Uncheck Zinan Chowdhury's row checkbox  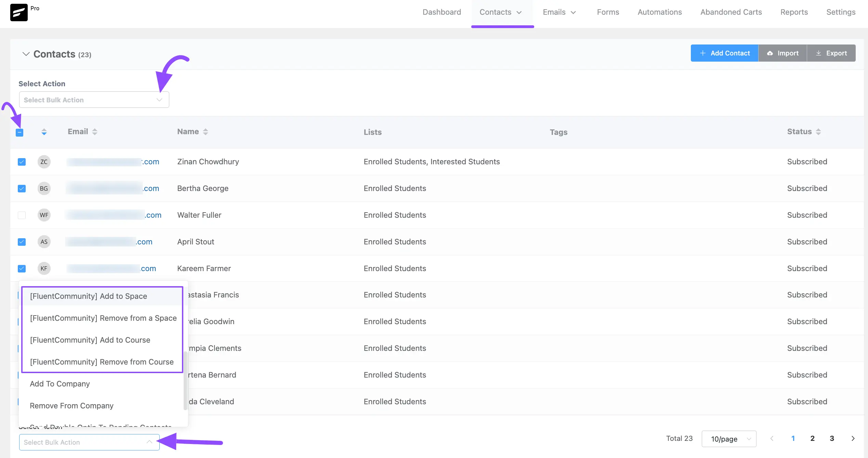click(22, 162)
